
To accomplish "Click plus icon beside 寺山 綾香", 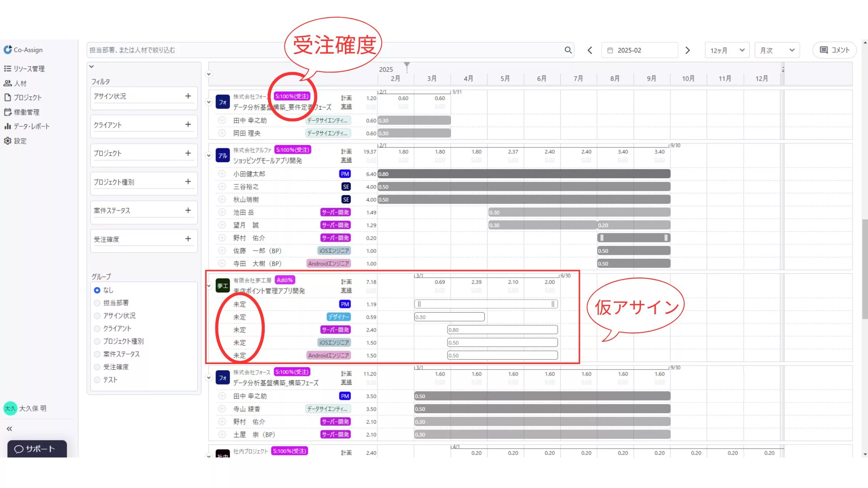I will click(x=222, y=409).
